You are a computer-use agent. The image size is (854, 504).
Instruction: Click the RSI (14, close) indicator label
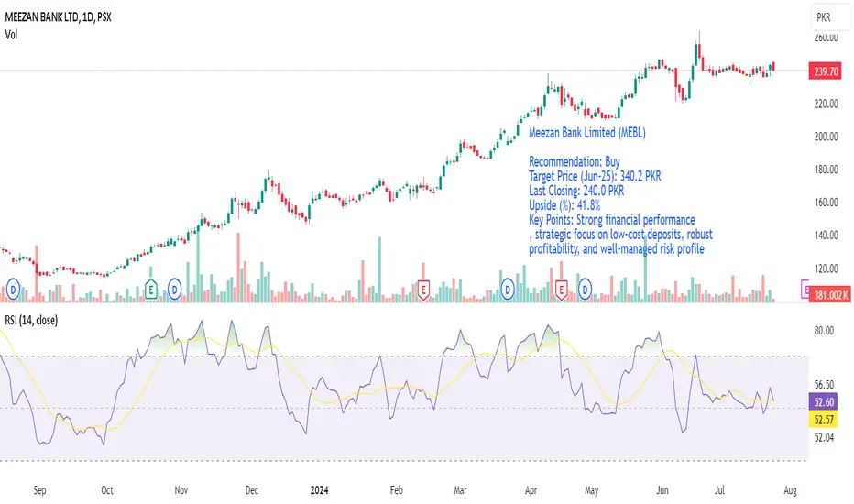click(31, 321)
